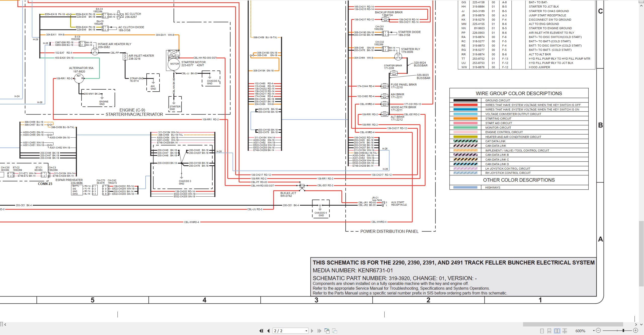
Task: Click ENGINE (C-9) STARTER/HVAC/ALTERNATOR title
Action: click(134, 112)
